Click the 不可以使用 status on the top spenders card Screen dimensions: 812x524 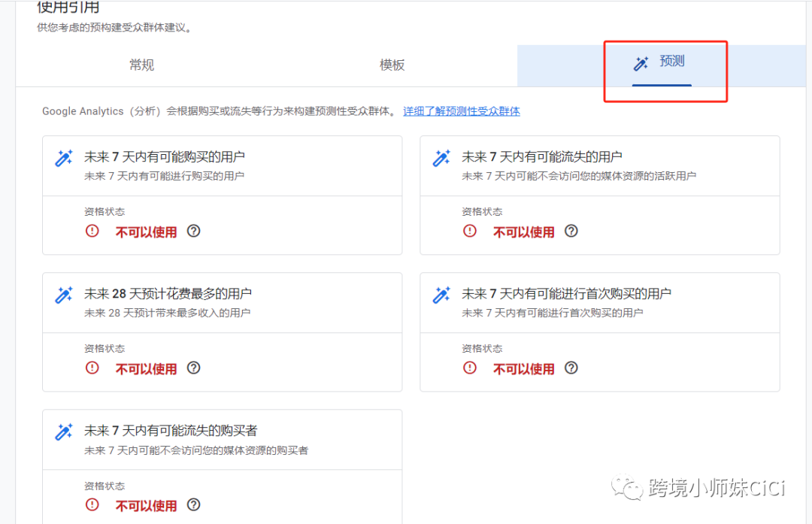coord(146,368)
